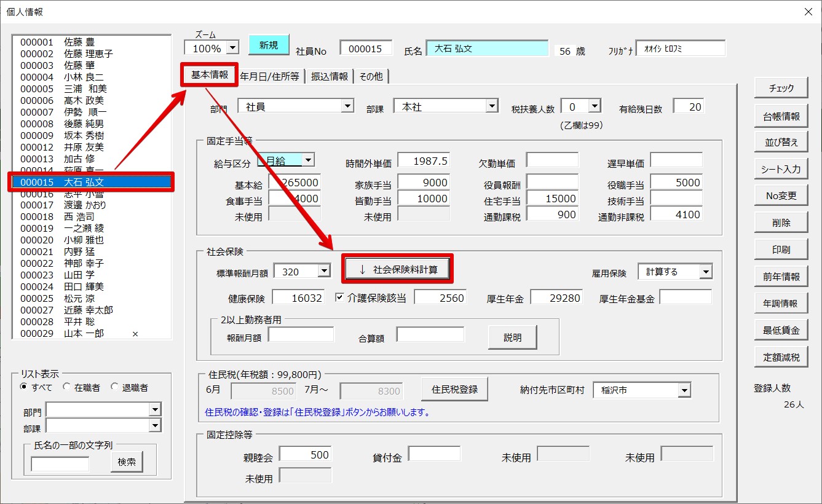Click the 社会保険料計算 button
Viewport: 822px width, 504px height.
(x=398, y=270)
